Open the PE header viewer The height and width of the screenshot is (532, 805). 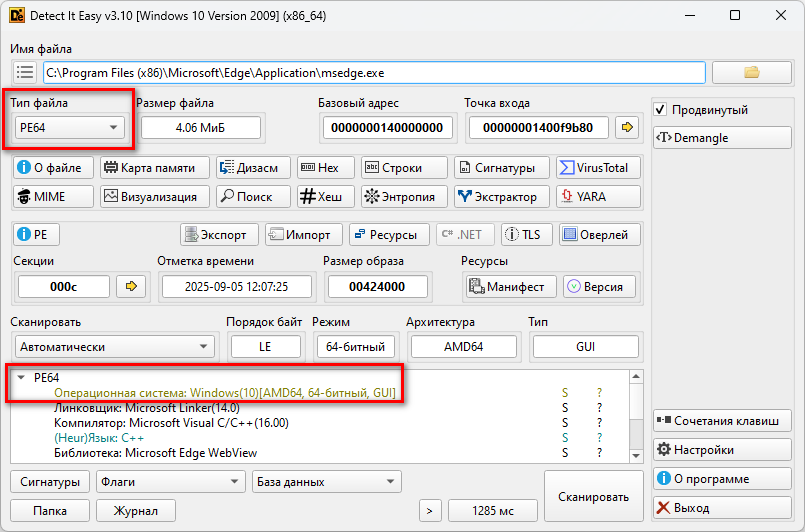(x=36, y=235)
